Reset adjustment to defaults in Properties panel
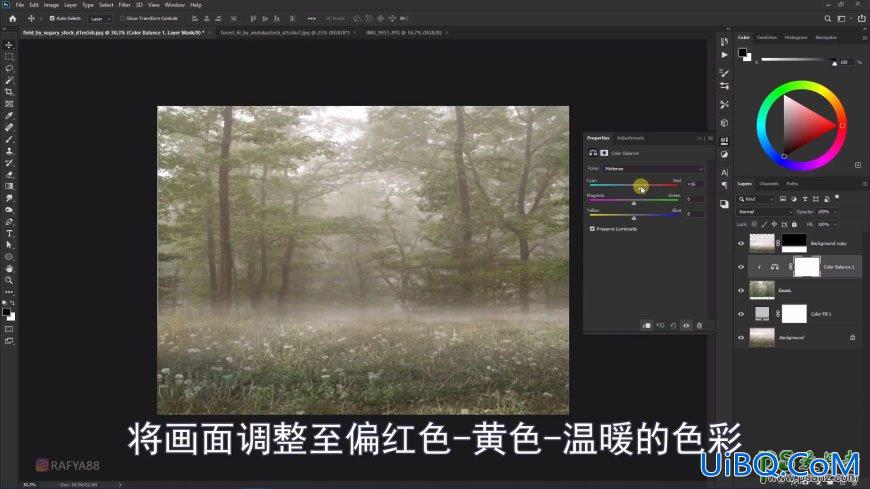 pos(673,326)
